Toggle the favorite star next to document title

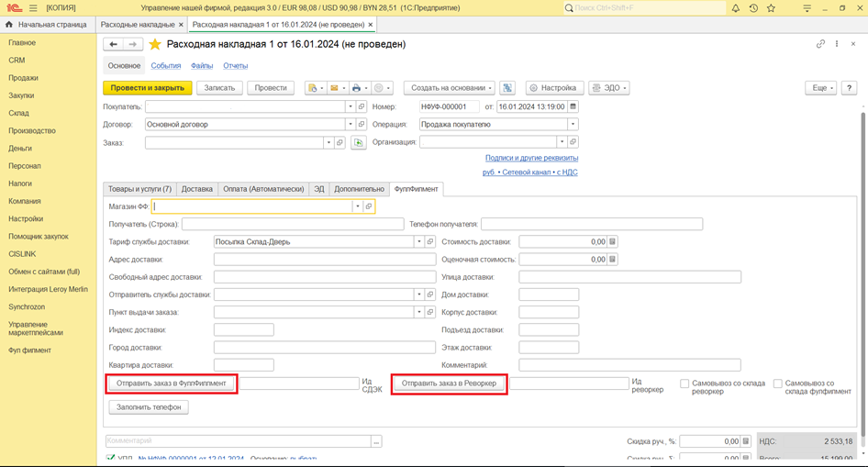(155, 44)
